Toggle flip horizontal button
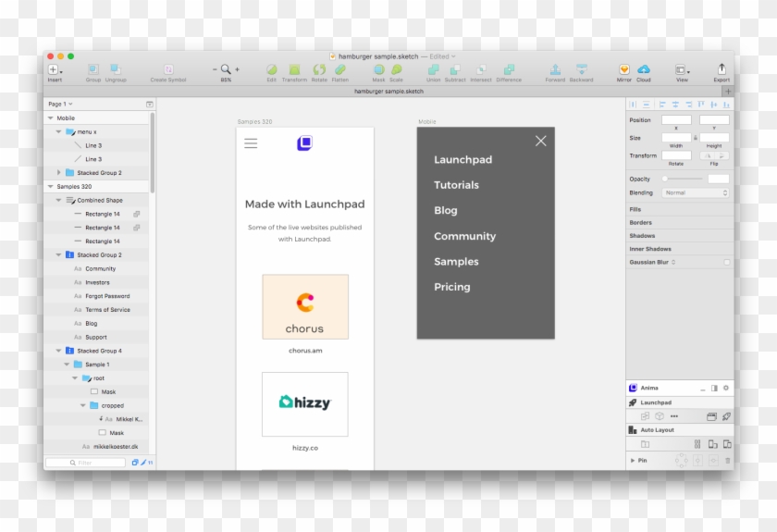 708,155
